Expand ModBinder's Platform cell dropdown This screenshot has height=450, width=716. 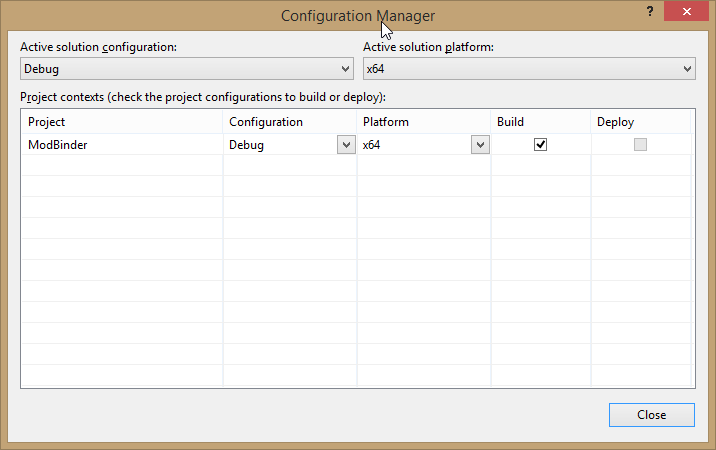tap(479, 145)
